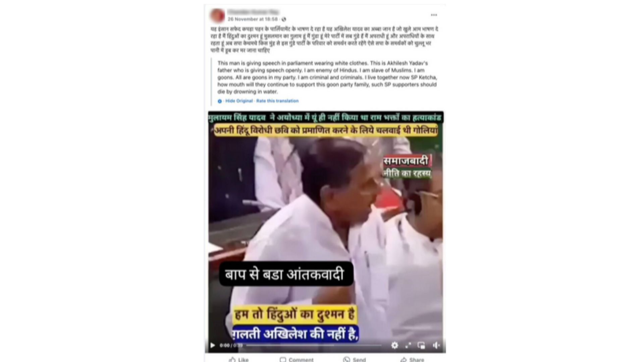Image resolution: width=644 pixels, height=362 pixels.
Task: Enable picture-in-picture mode for the video
Action: (421, 345)
